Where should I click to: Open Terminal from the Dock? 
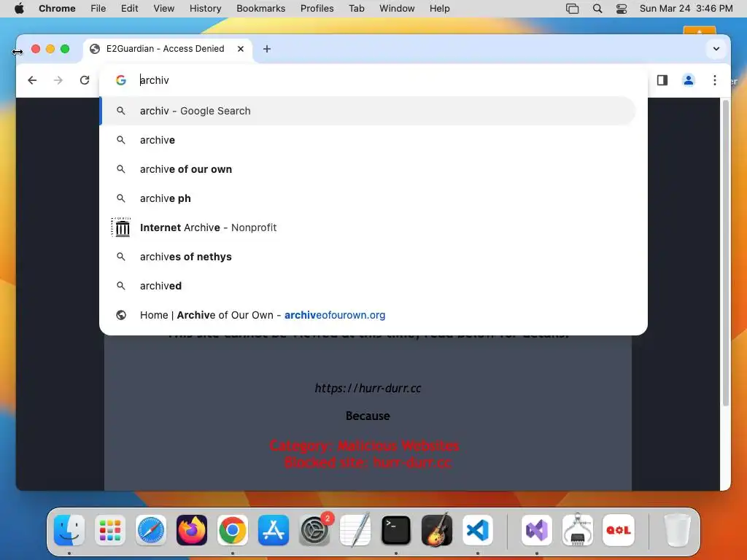coord(396,530)
